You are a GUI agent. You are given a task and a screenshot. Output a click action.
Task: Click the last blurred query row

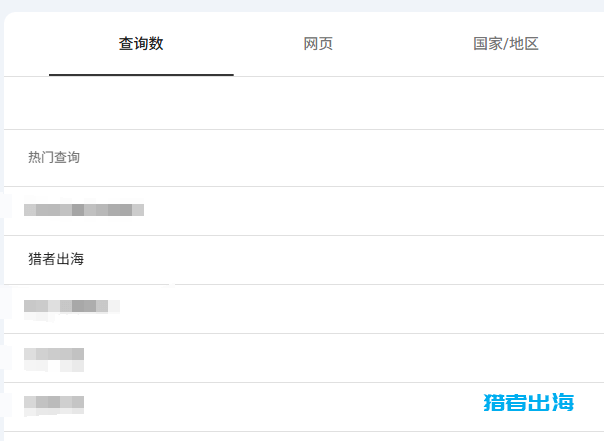[x=54, y=405]
